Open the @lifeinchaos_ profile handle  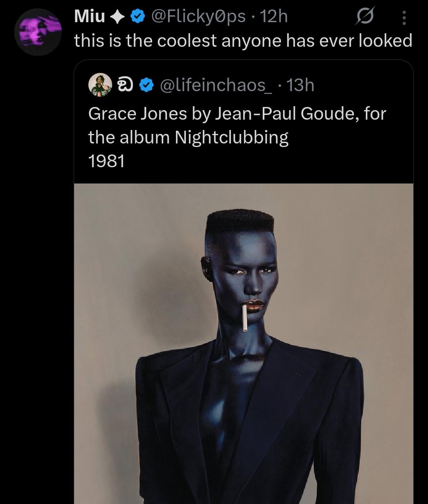coord(216,85)
